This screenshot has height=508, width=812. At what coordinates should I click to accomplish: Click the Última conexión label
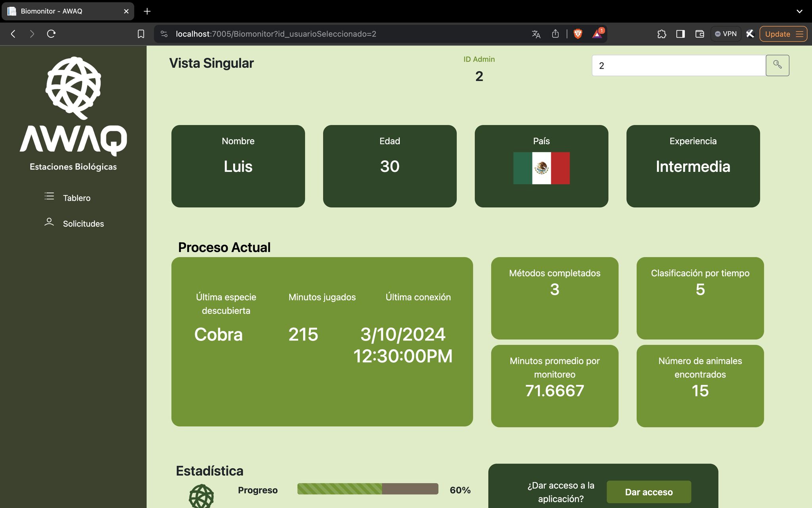pos(418,297)
